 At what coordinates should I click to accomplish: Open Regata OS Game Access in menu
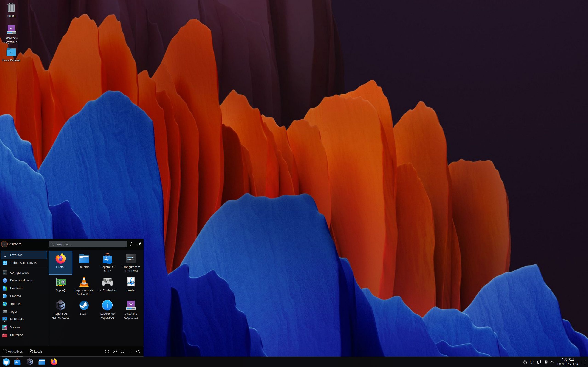[x=60, y=309]
